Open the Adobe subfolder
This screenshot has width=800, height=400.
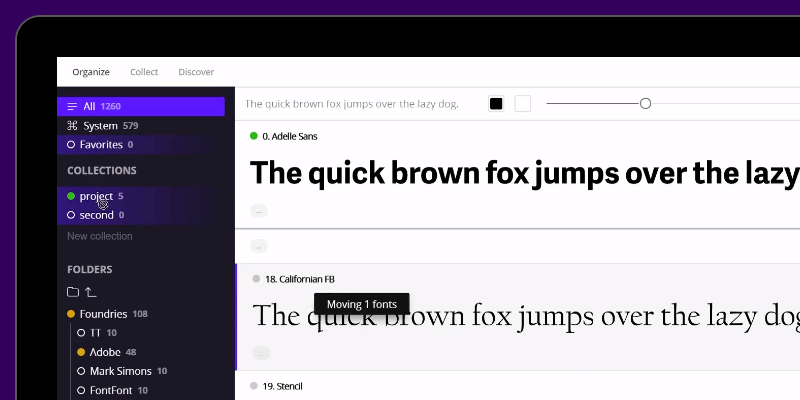tap(105, 352)
